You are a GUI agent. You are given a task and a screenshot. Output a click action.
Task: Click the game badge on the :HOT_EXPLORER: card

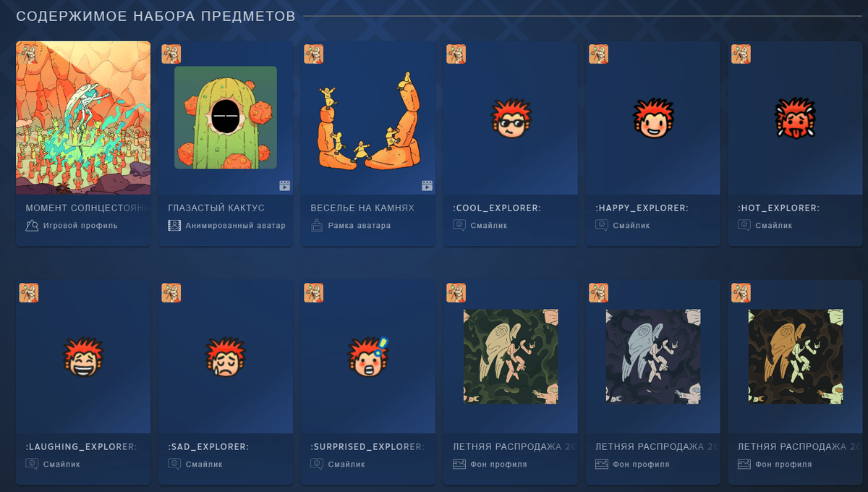(x=741, y=54)
